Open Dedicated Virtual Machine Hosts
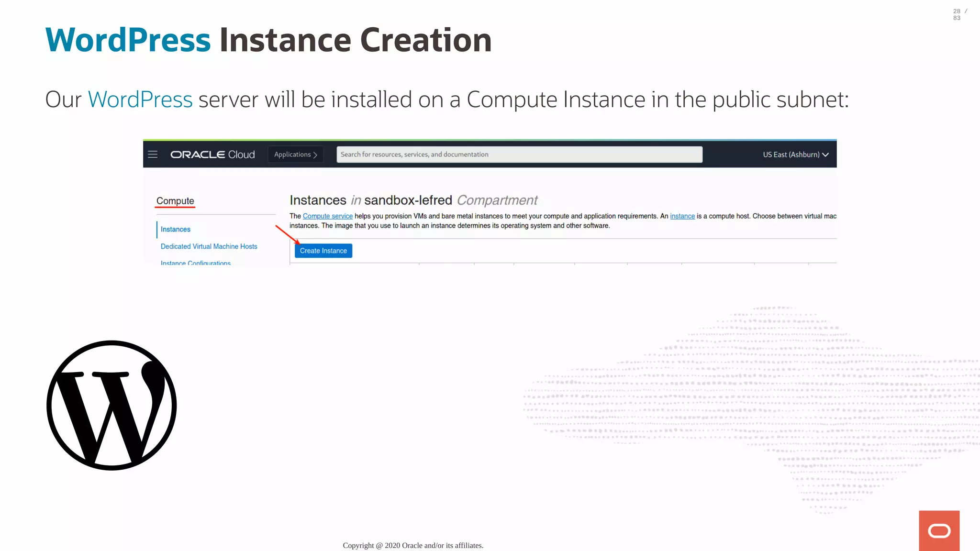The image size is (980, 551). 209,246
